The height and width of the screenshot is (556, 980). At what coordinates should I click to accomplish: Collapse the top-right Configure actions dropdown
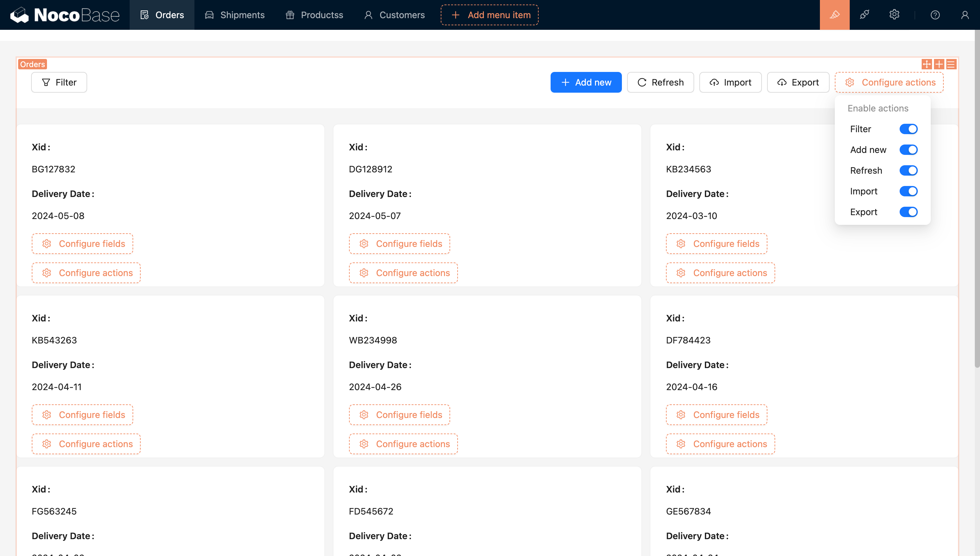pyautogui.click(x=889, y=83)
